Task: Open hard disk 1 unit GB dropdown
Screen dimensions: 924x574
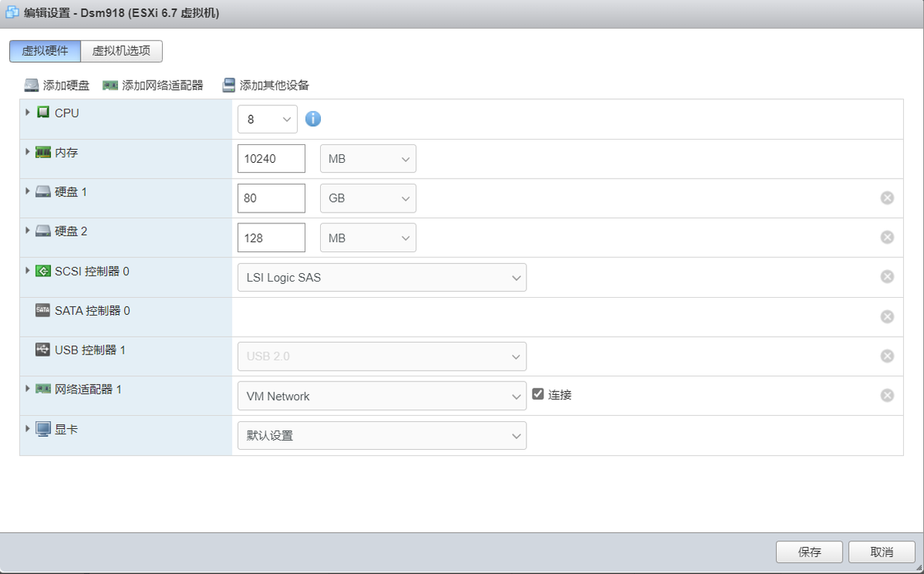Action: click(368, 199)
